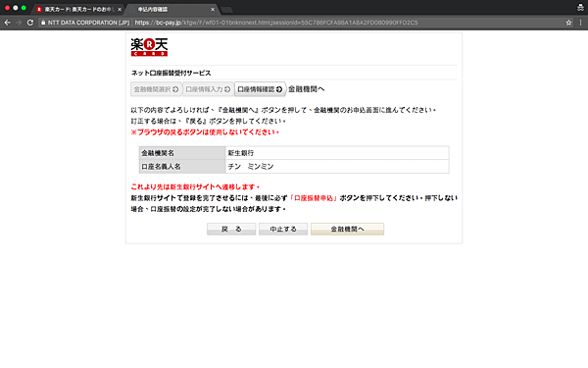Click the 金融機関へ step label
The height and width of the screenshot is (368, 588).
[x=306, y=89]
